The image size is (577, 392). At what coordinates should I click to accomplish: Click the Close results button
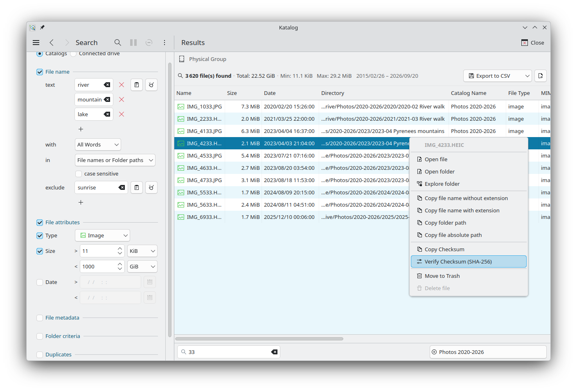click(533, 43)
